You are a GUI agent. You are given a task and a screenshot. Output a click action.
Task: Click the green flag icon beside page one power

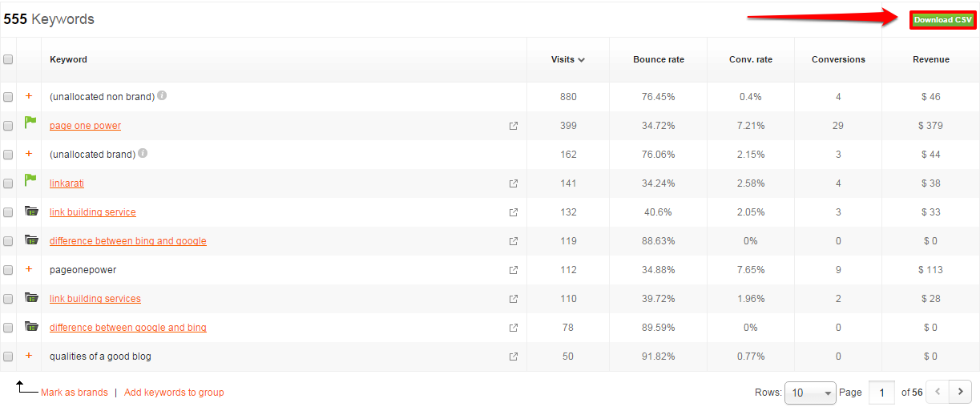[x=30, y=123]
